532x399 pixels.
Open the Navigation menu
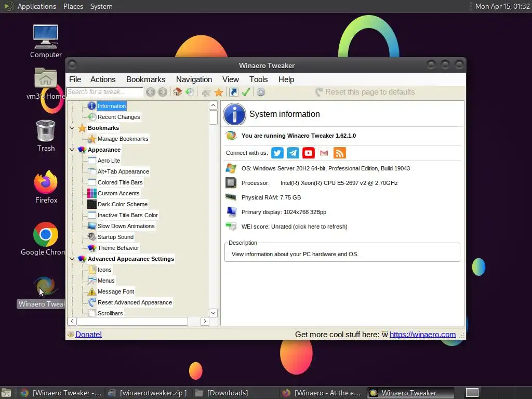pos(194,79)
